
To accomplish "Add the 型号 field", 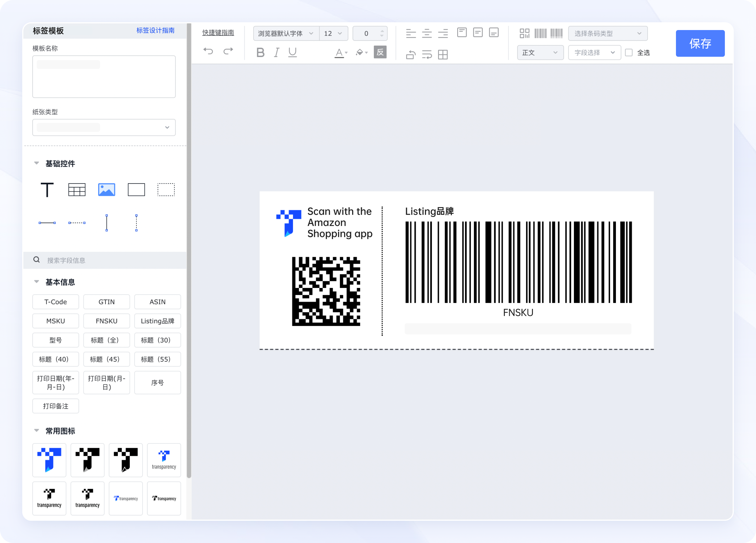I will 56,340.
